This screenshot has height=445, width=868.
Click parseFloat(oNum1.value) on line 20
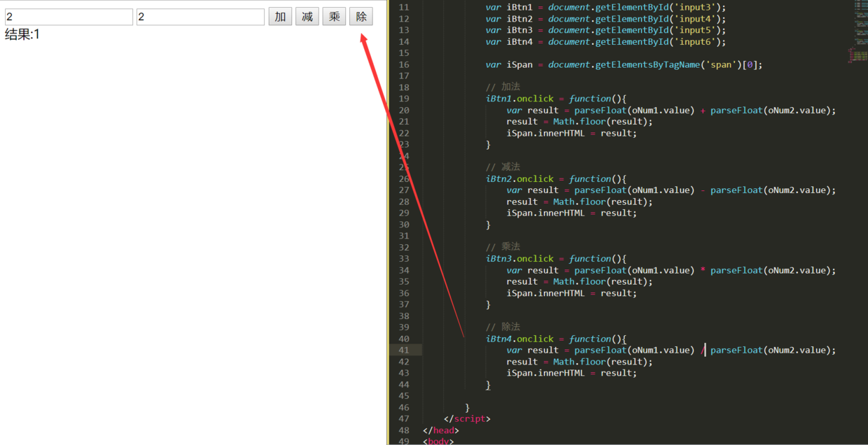click(634, 110)
